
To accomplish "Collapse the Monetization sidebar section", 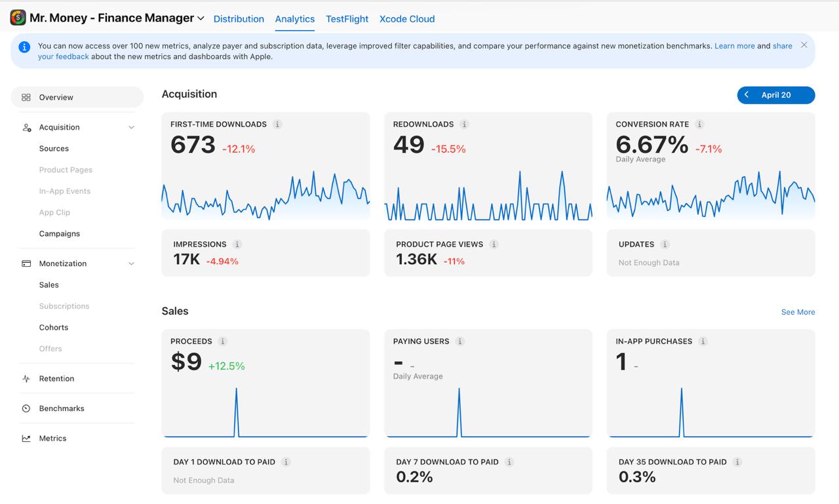I will click(x=131, y=263).
